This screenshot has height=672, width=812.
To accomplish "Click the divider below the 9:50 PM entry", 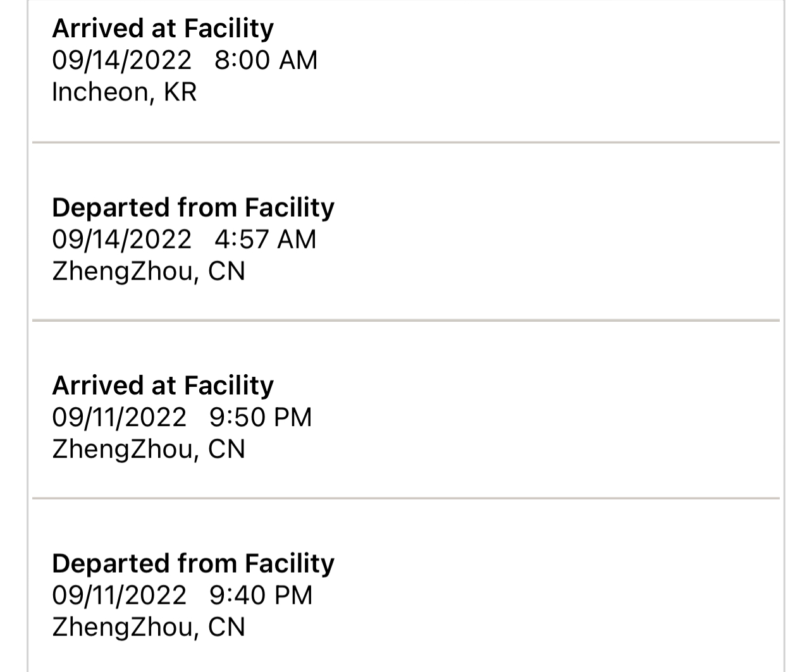I will pyautogui.click(x=406, y=498).
